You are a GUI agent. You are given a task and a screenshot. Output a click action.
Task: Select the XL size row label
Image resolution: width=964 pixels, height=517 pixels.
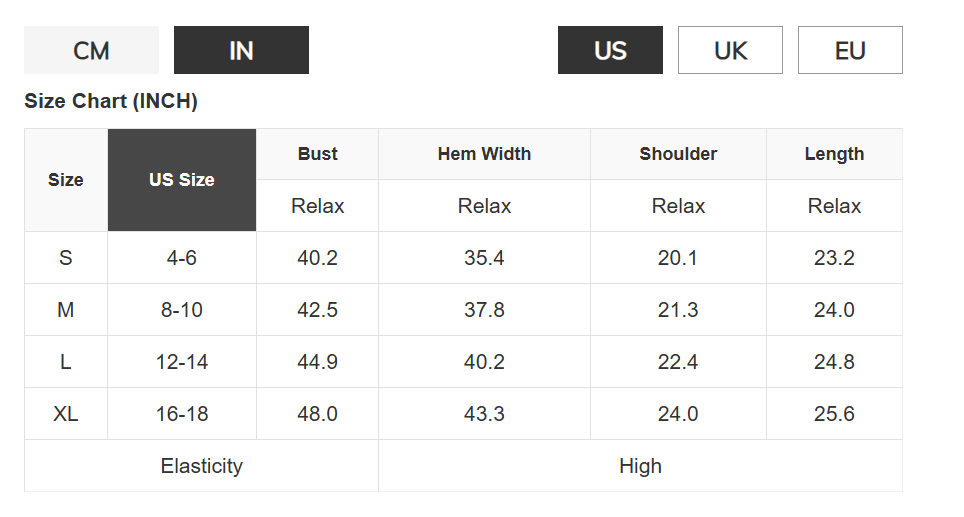pyautogui.click(x=66, y=414)
